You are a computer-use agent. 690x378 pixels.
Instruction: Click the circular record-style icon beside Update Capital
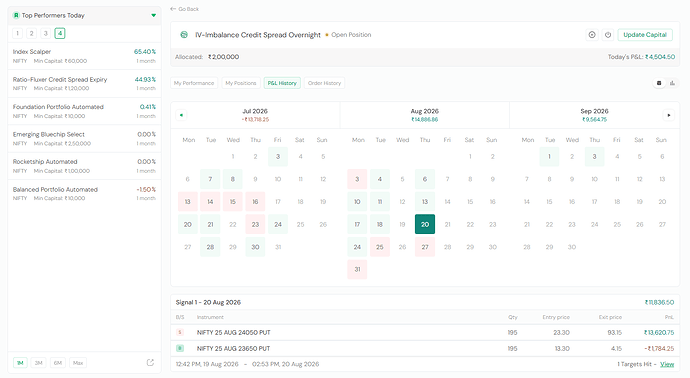point(592,35)
